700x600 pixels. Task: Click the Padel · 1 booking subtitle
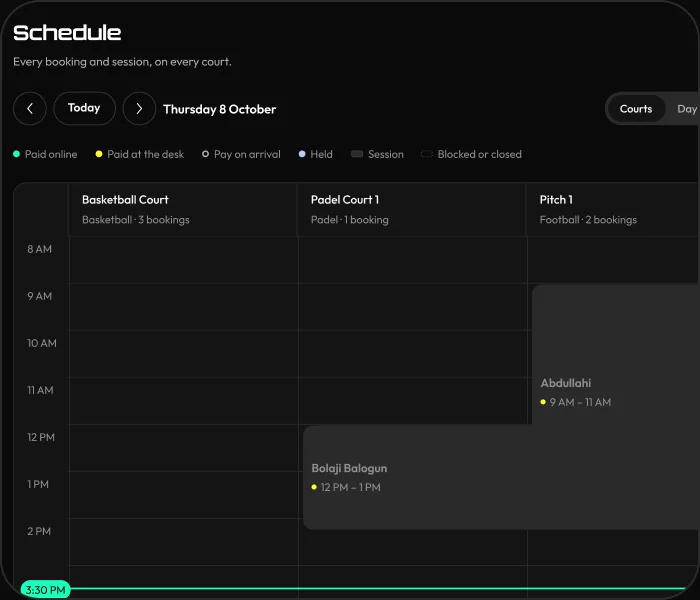(350, 220)
